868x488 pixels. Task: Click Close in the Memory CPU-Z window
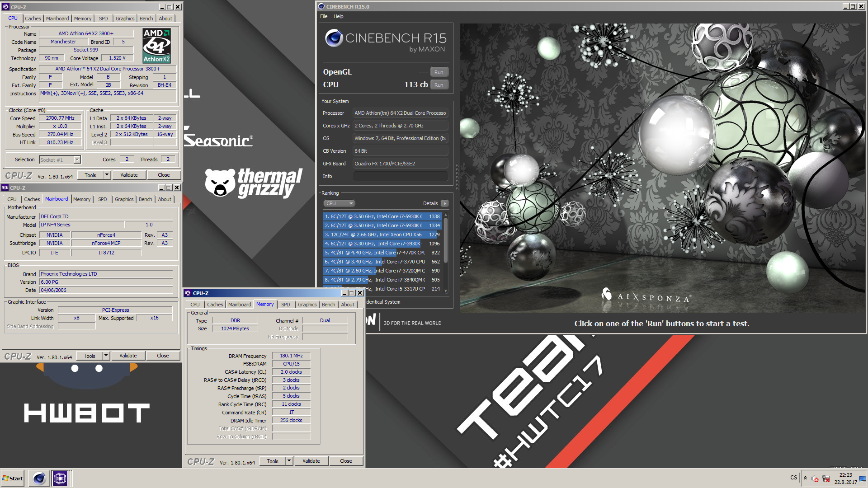coord(346,461)
